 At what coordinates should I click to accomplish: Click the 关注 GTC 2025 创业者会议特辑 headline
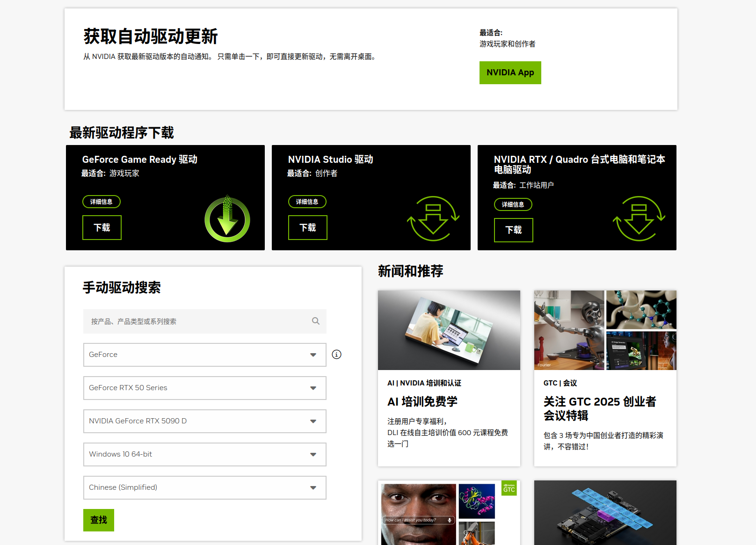pos(600,408)
